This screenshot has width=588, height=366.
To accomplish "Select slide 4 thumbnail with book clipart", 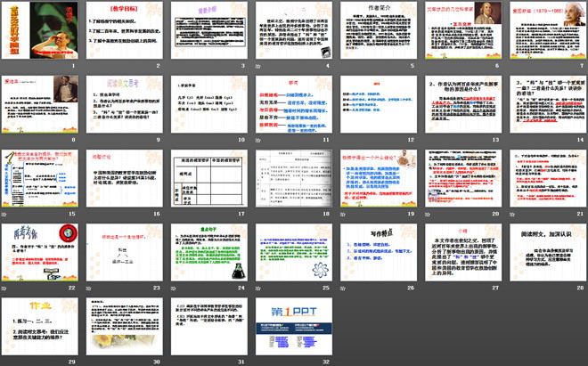I will click(x=294, y=30).
